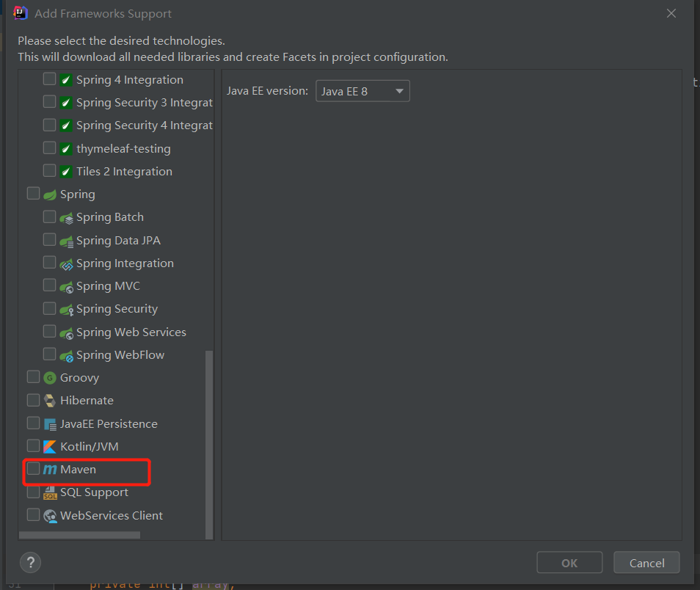This screenshot has width=700, height=590.
Task: Select the Spring Data JPA label
Action: pos(118,241)
